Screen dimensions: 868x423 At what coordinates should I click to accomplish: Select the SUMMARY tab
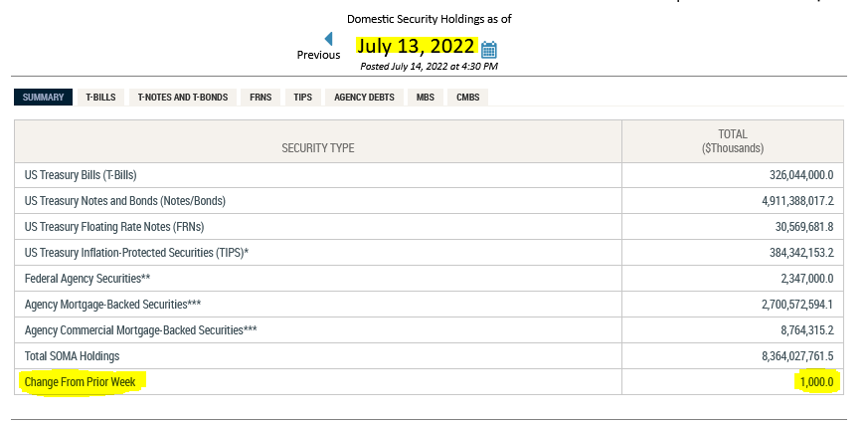[43, 97]
